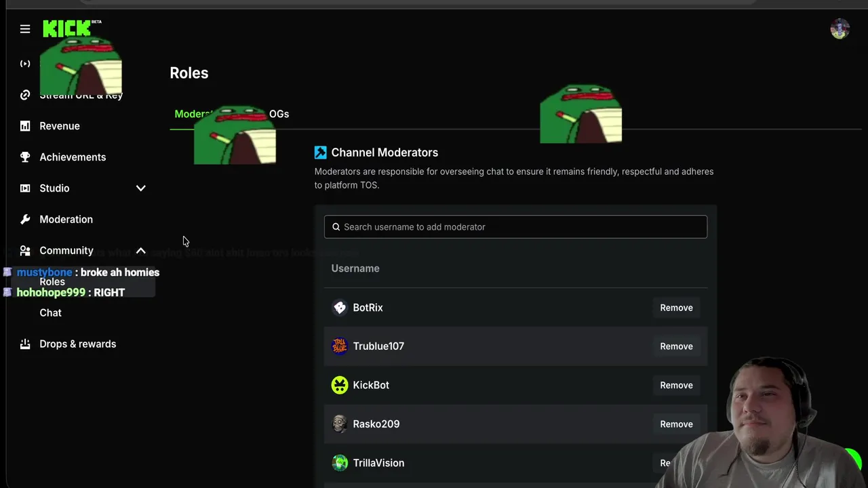Open the Achievements page link

(x=73, y=157)
